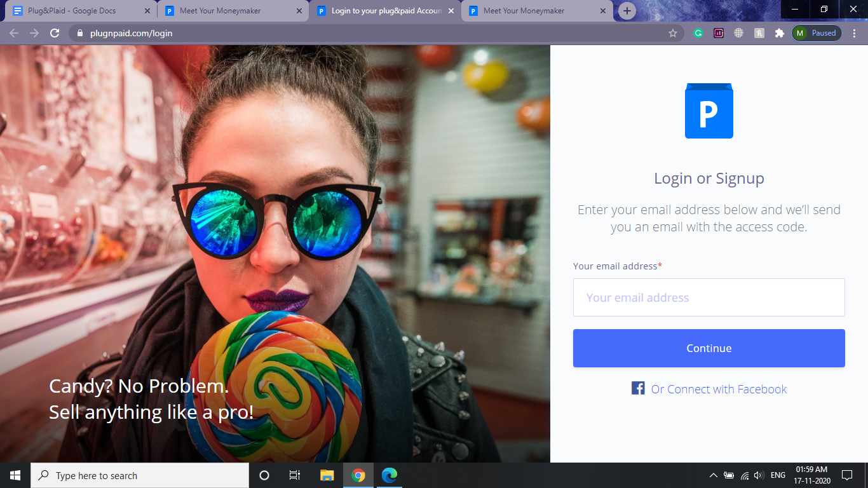This screenshot has width=868, height=488.
Task: Open the profile button labeled Paused
Action: [x=817, y=33]
